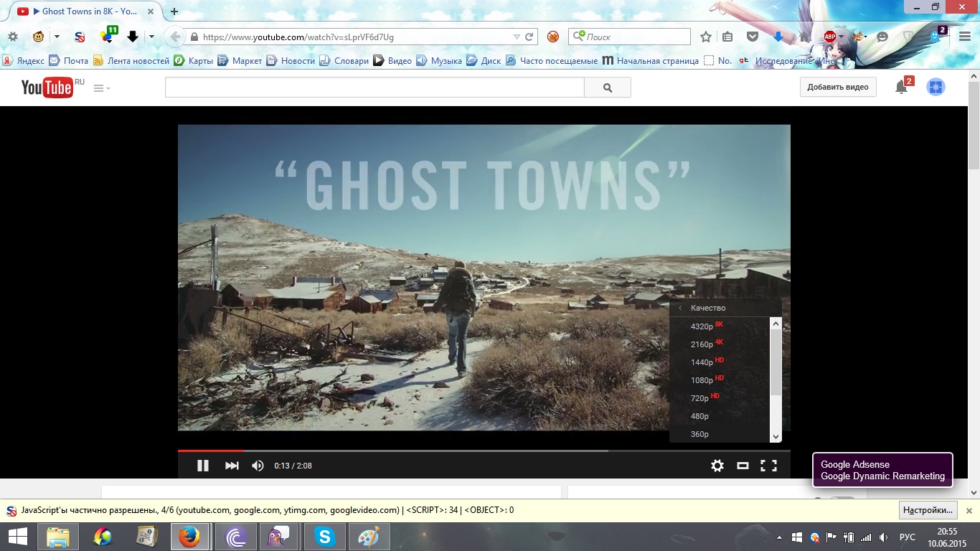This screenshot has width=980, height=551.
Task: Show hidden system tray icons
Action: [780, 537]
